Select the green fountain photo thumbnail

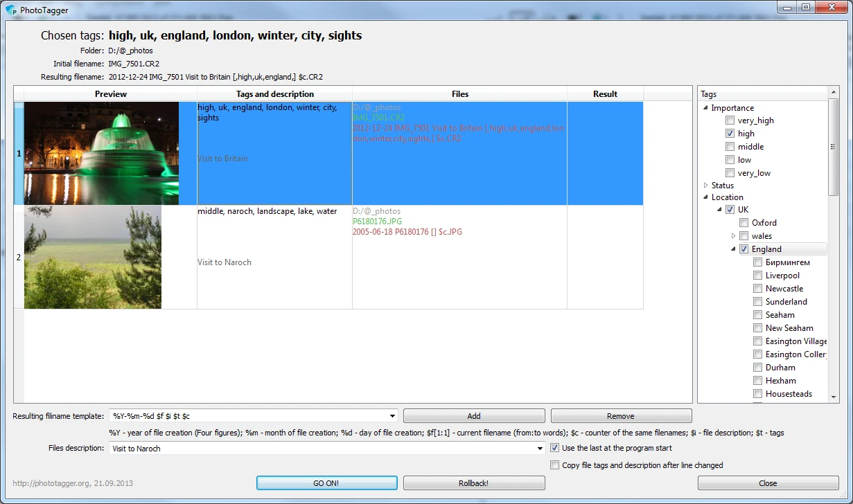point(101,153)
